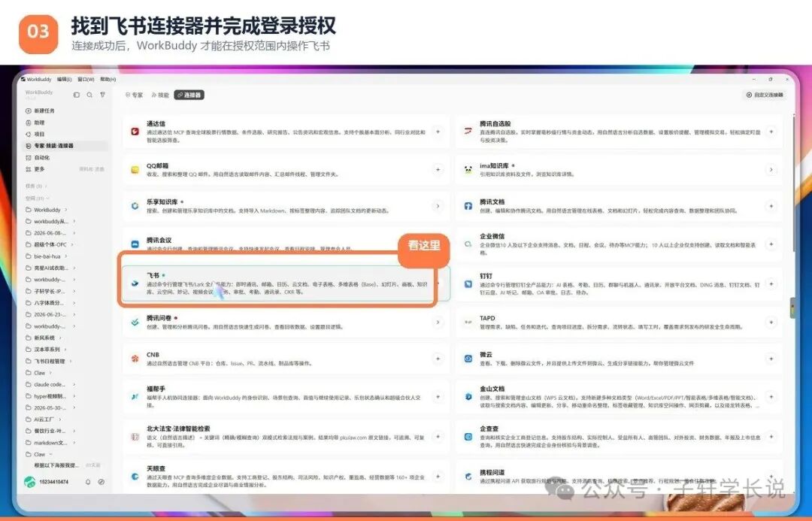Add the 微云 connector plus button

771,359
